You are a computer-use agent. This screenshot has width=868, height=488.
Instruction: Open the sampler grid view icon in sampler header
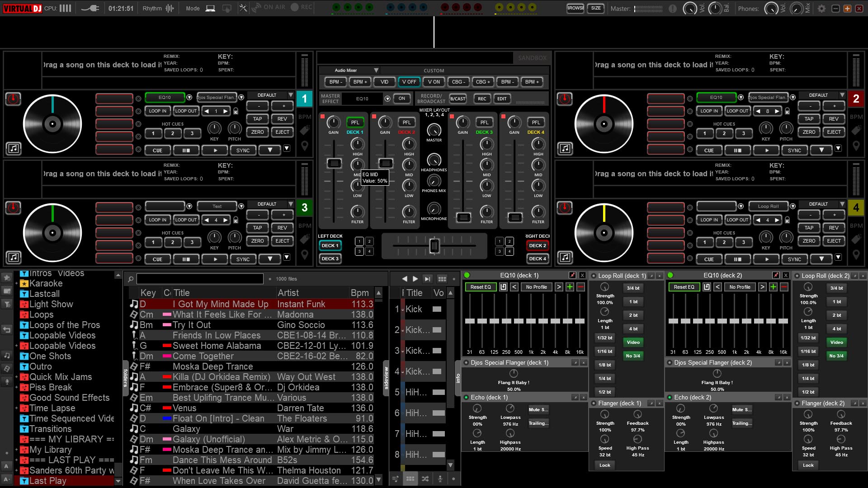click(442, 279)
